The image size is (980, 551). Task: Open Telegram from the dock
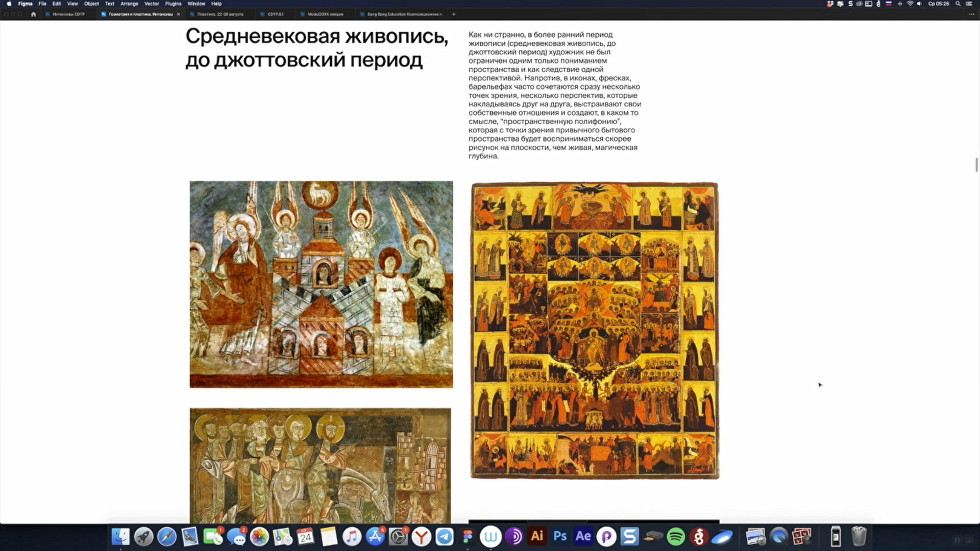coord(444,537)
